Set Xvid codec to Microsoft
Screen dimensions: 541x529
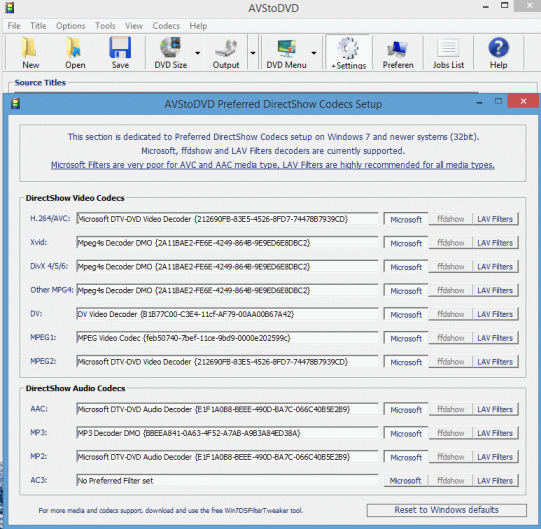406,243
